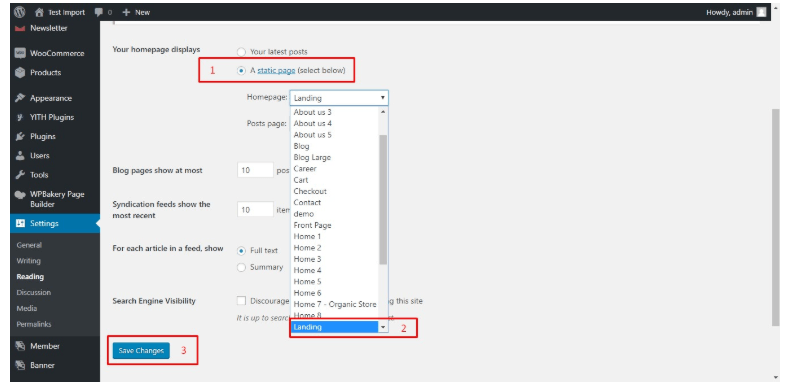785x388 pixels.
Task: Click the Products box icon
Action: tap(20, 73)
